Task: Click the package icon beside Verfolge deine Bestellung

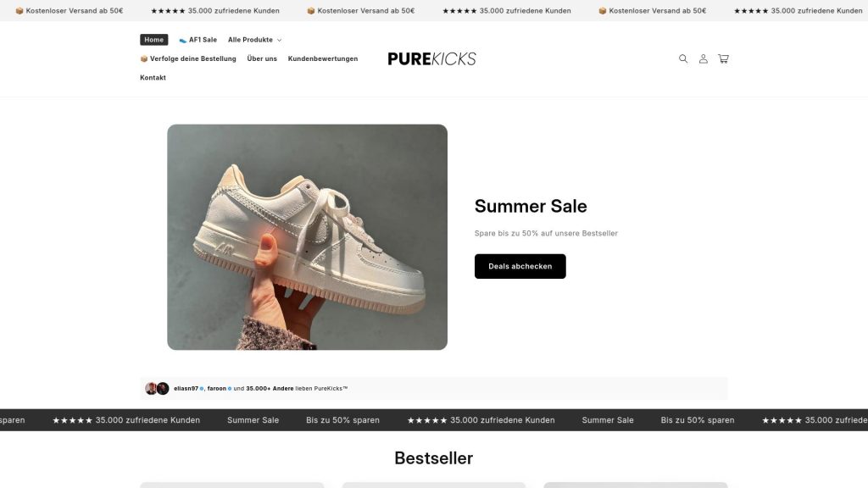Action: 144,58
